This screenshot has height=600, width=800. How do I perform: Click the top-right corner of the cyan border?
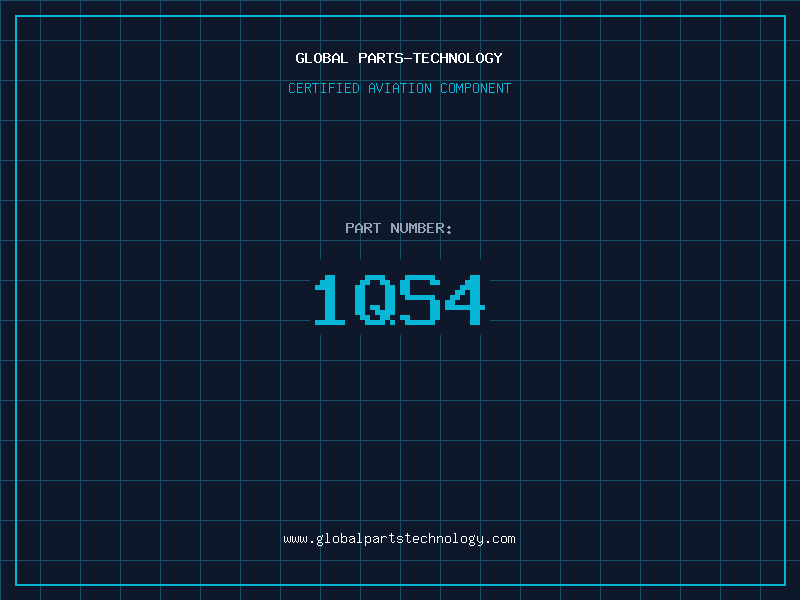pos(784,16)
